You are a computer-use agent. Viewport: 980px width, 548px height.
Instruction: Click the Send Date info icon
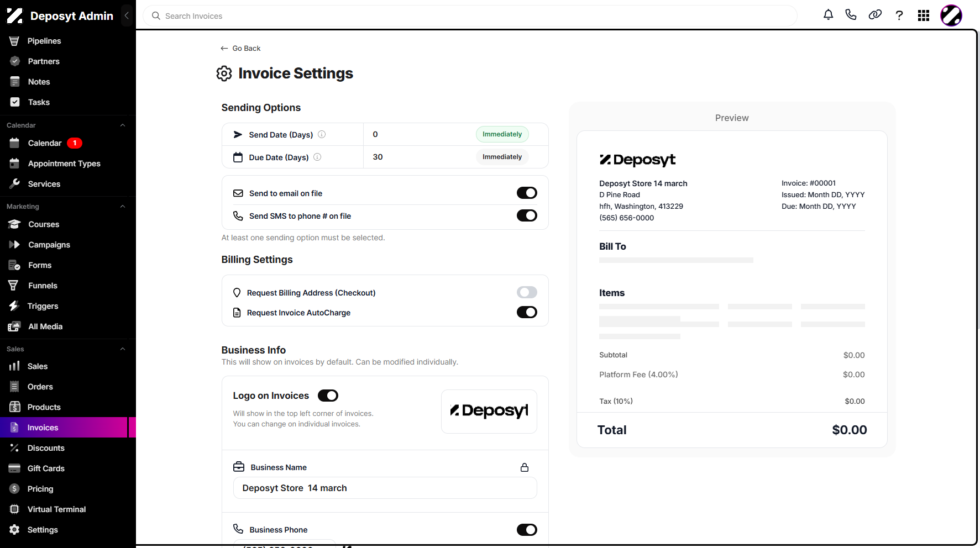tap(322, 134)
